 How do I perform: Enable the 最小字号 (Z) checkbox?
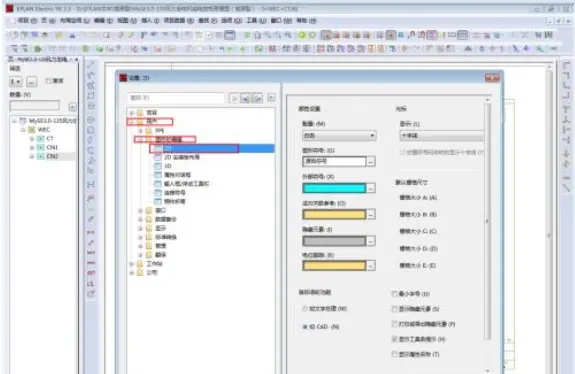point(395,294)
